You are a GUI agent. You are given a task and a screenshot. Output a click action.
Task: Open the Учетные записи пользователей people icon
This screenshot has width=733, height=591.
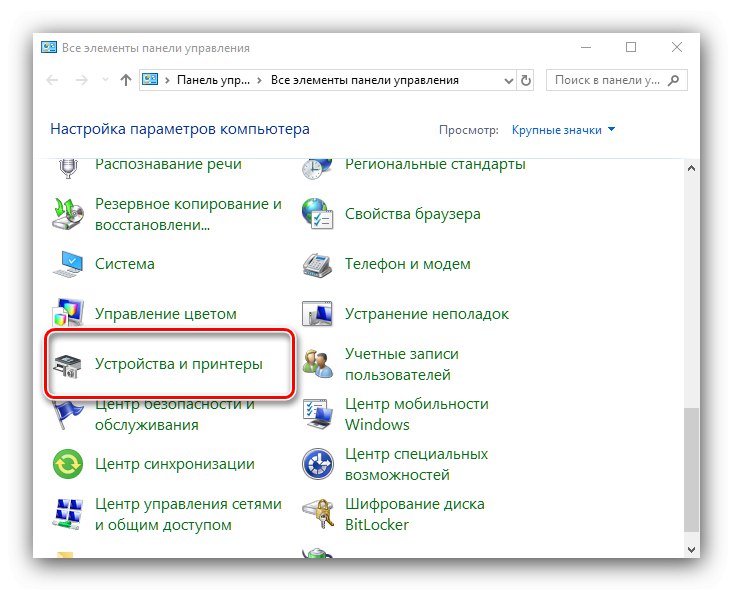(x=317, y=363)
